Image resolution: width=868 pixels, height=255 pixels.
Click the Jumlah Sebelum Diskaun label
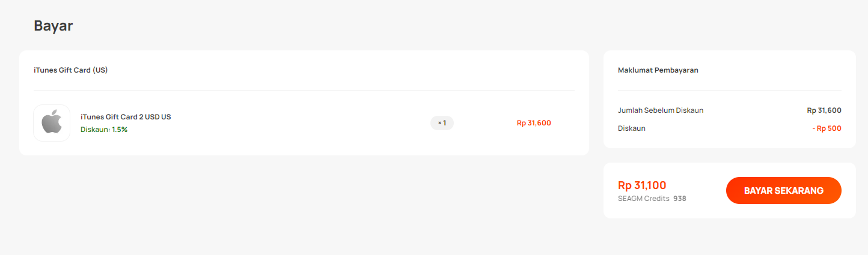coord(661,110)
